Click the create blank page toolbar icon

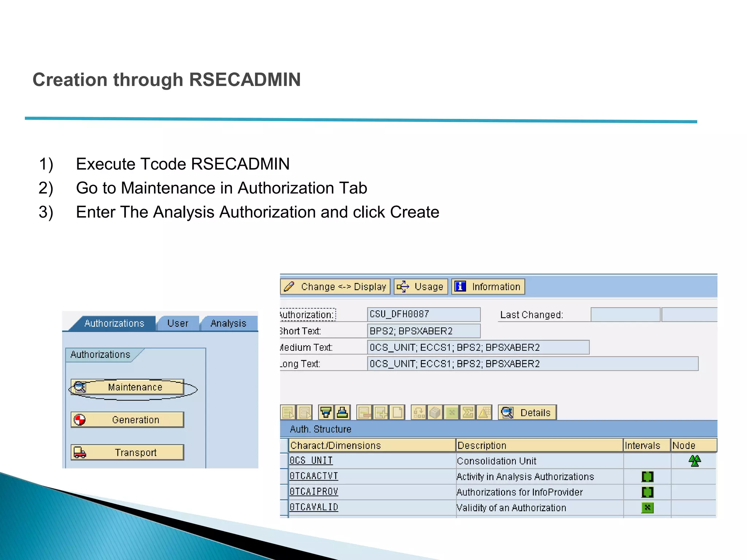pyautogui.click(x=397, y=413)
